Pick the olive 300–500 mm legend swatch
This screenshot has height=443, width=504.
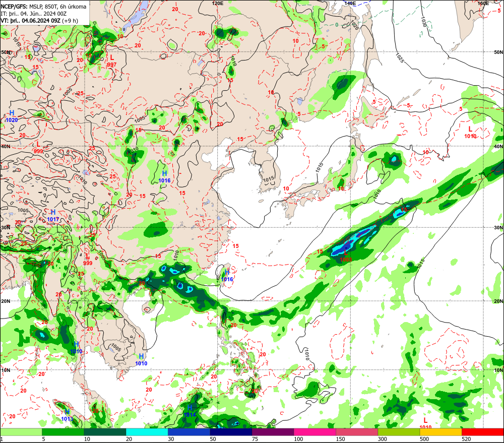tap(399, 432)
